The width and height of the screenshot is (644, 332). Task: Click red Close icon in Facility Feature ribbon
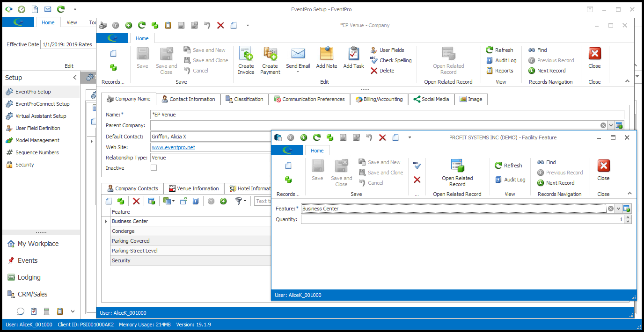coord(603,166)
